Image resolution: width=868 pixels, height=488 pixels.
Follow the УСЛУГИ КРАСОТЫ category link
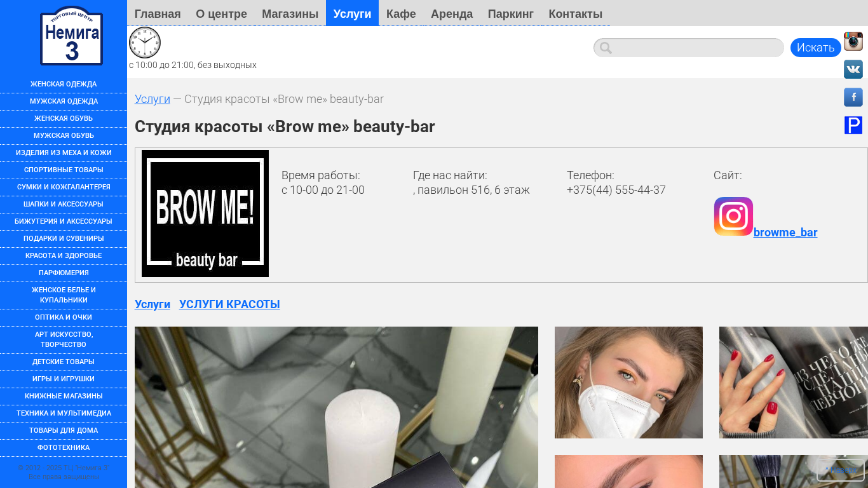pyautogui.click(x=229, y=304)
